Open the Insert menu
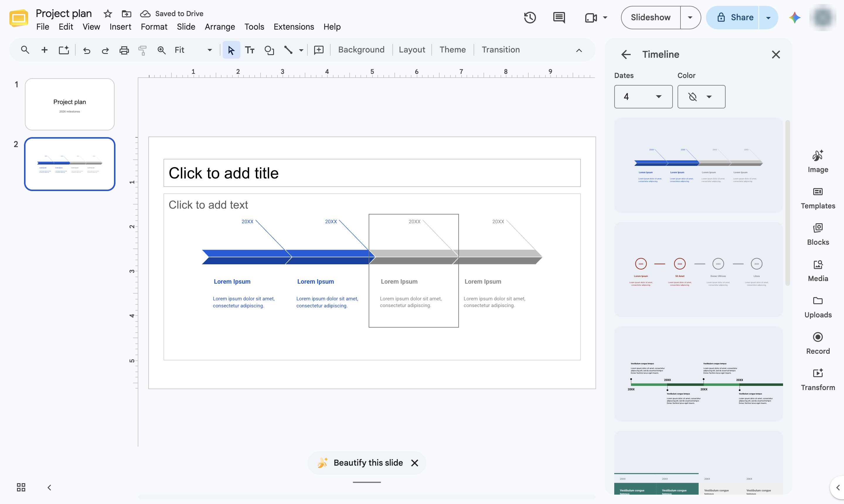This screenshot has width=844, height=504. coord(120,26)
